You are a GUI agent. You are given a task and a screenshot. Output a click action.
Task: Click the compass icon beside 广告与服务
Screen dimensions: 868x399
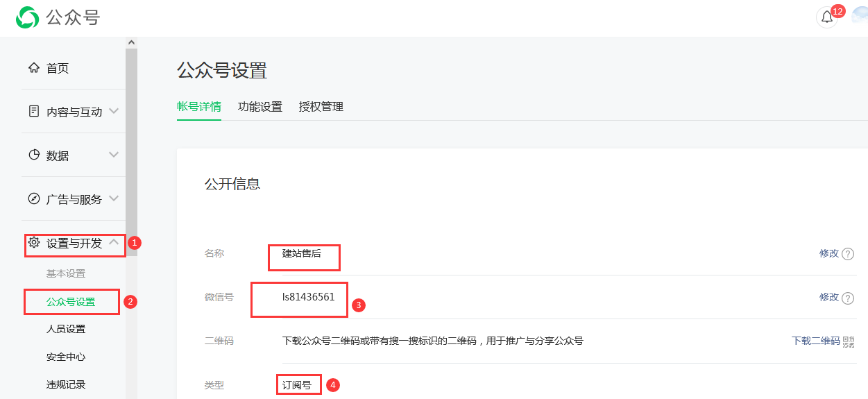tap(33, 198)
